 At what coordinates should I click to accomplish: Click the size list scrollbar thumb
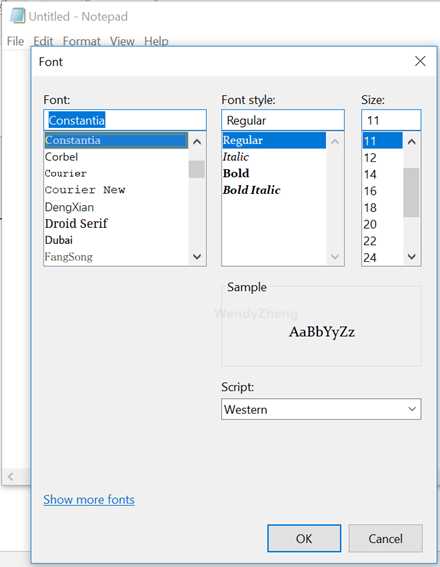[411, 192]
